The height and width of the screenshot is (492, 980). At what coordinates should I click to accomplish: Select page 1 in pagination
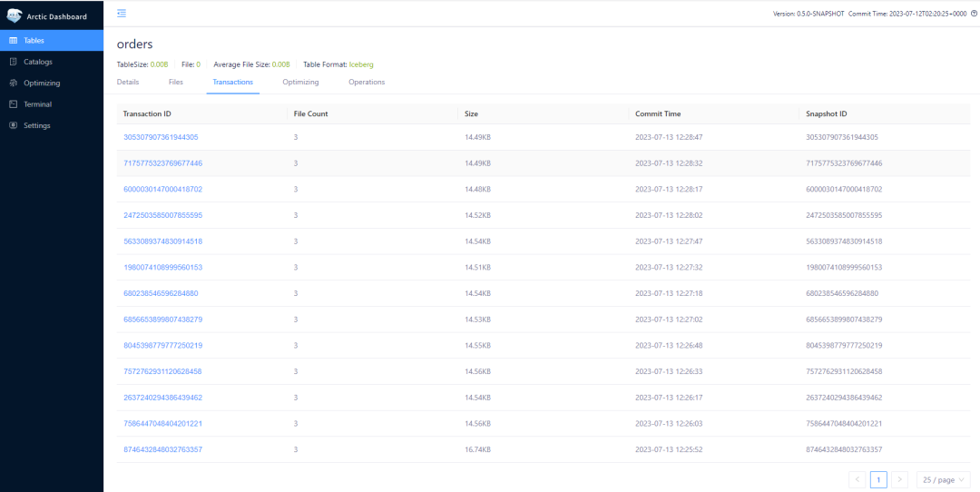pos(878,479)
